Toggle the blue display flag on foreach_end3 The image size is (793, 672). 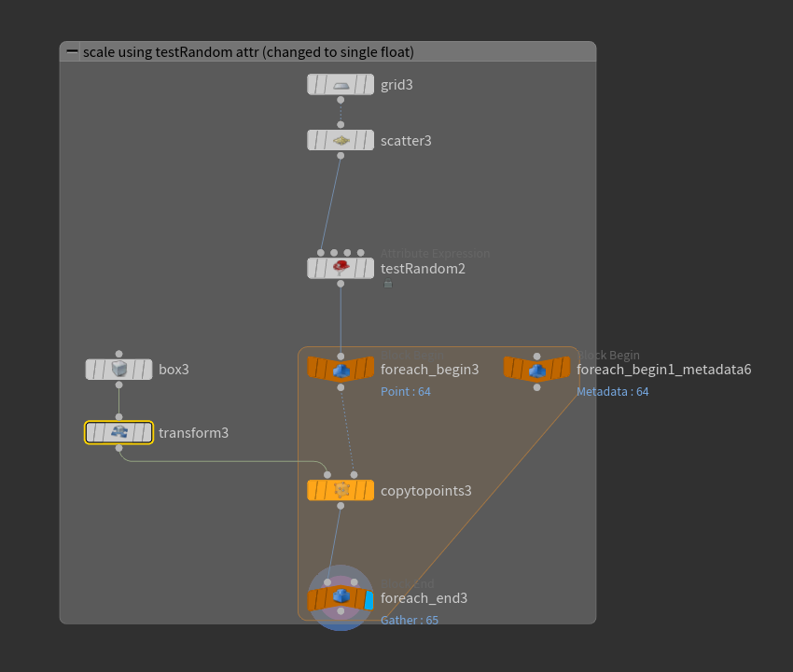click(x=369, y=598)
